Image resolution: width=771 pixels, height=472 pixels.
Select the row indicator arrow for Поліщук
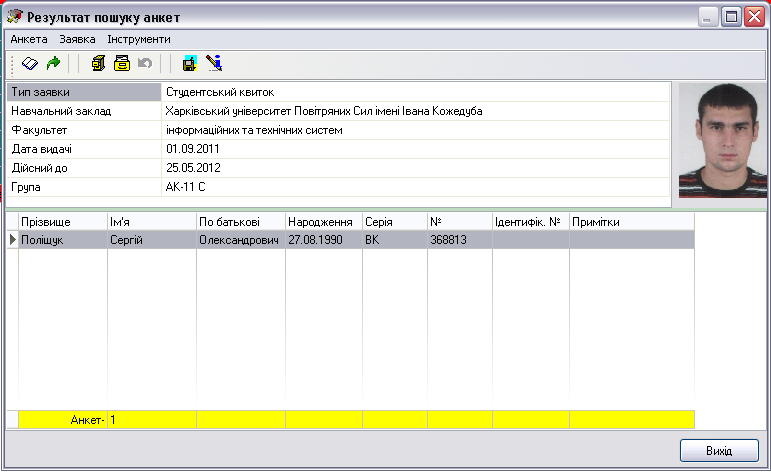pos(13,240)
